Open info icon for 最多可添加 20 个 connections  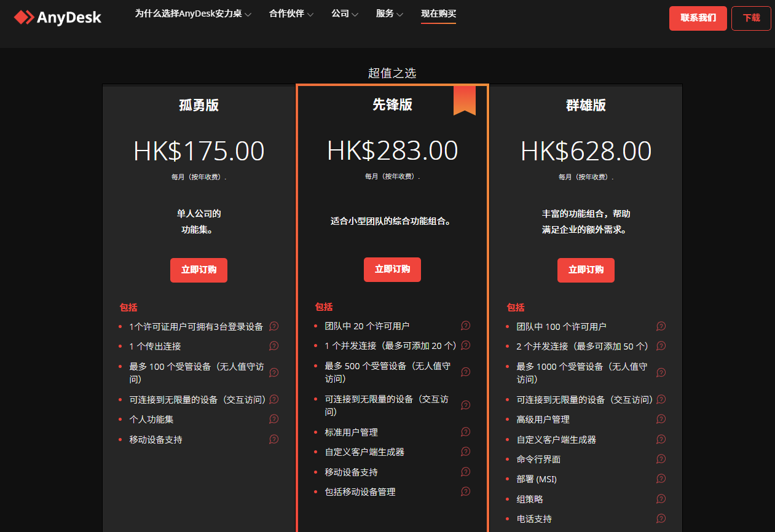(466, 345)
